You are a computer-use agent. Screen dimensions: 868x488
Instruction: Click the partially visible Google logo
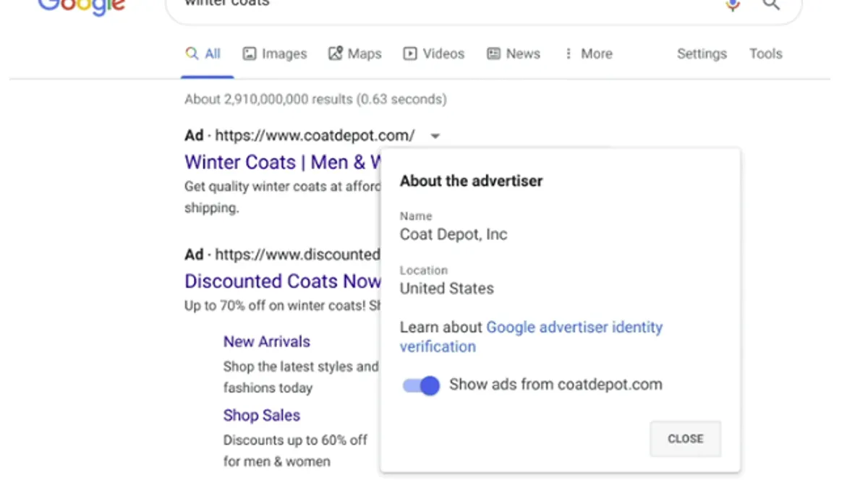point(82,7)
